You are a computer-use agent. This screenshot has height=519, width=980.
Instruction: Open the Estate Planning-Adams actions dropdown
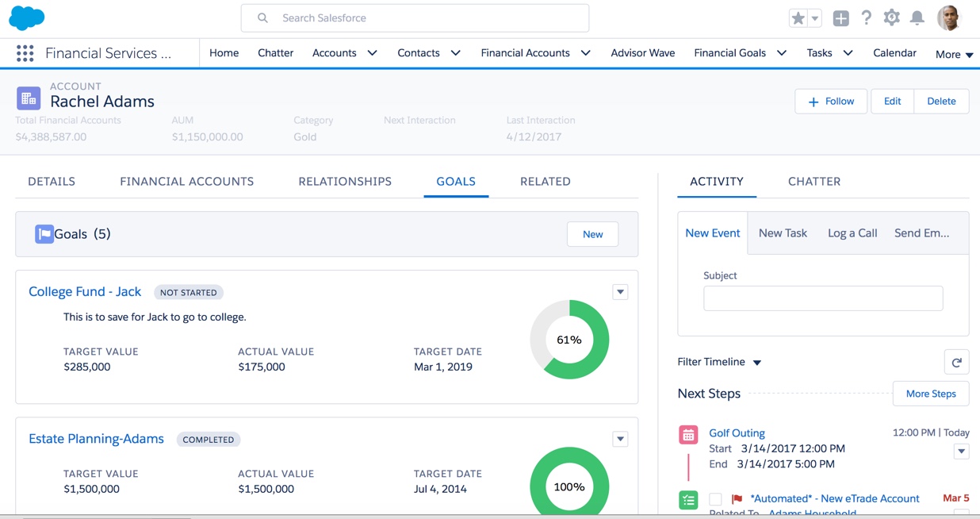[x=620, y=439]
